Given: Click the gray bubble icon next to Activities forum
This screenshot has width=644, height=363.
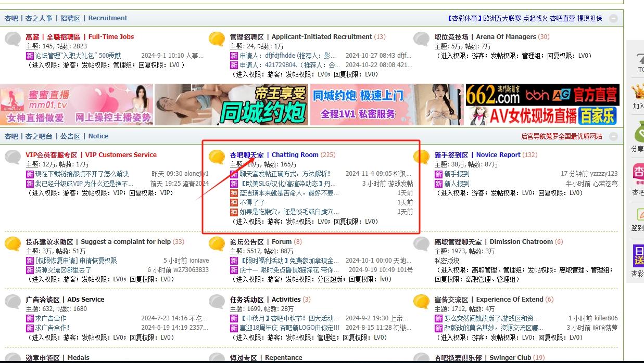Looking at the screenshot, I should point(217,302).
